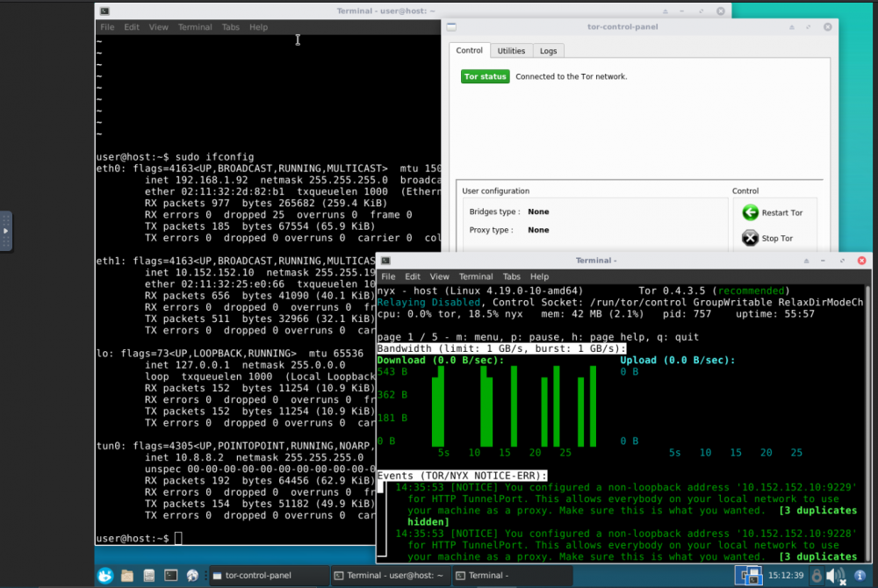Click the volume speaker tray icon
878x588 pixels.
pyautogui.click(x=837, y=576)
